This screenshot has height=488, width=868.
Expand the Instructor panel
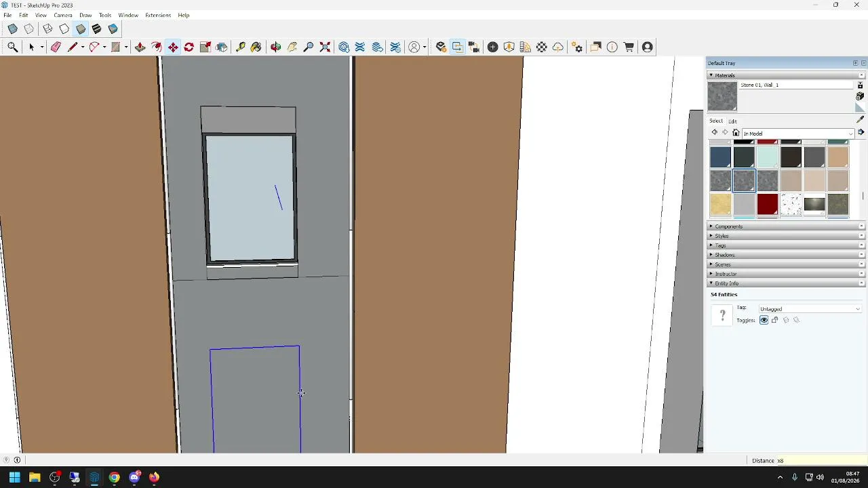[787, 274]
